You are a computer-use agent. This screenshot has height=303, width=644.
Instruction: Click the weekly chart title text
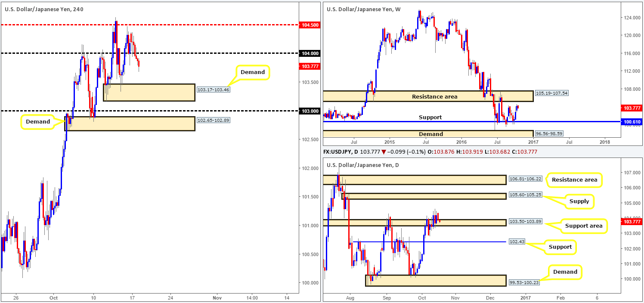pyautogui.click(x=363, y=9)
